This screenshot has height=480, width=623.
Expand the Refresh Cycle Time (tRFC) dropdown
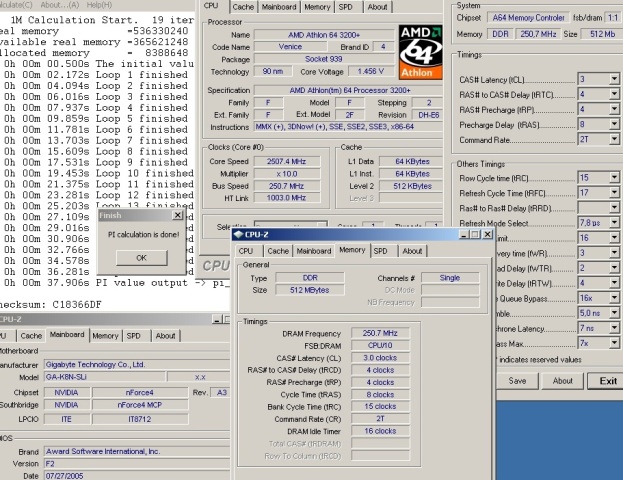[x=614, y=193]
